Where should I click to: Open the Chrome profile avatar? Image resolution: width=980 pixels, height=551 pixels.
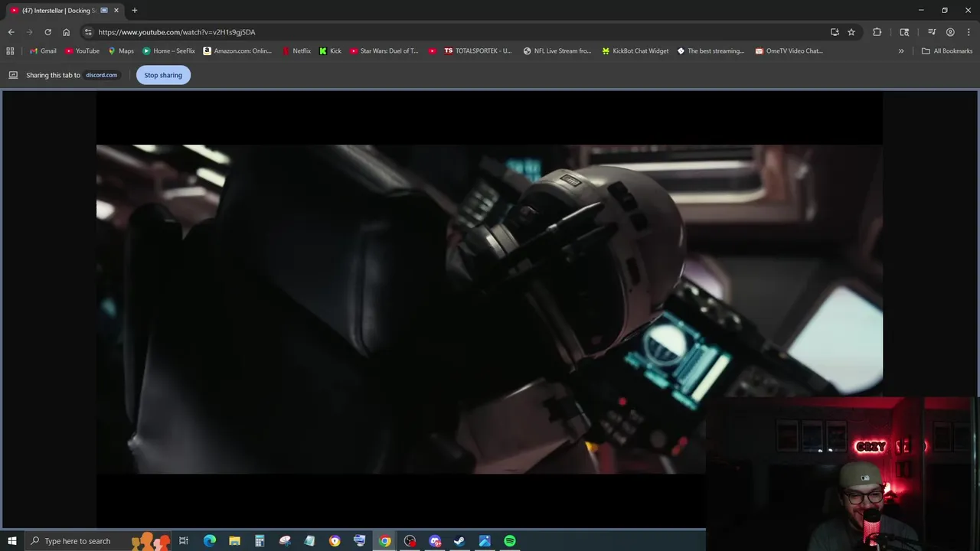click(x=950, y=32)
